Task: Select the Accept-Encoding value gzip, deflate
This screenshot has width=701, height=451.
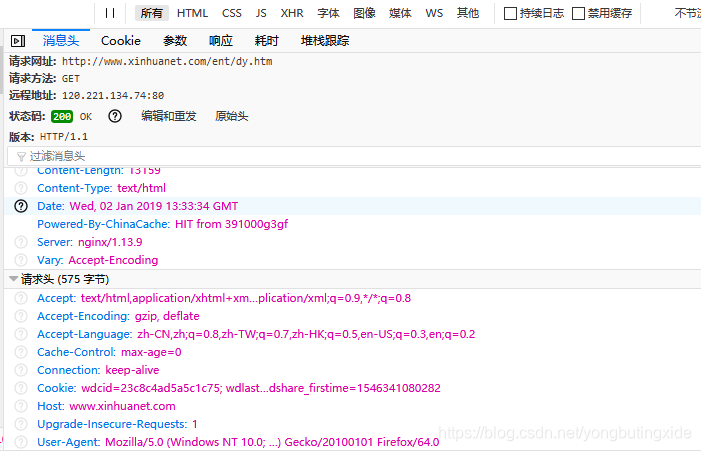Action: (167, 316)
